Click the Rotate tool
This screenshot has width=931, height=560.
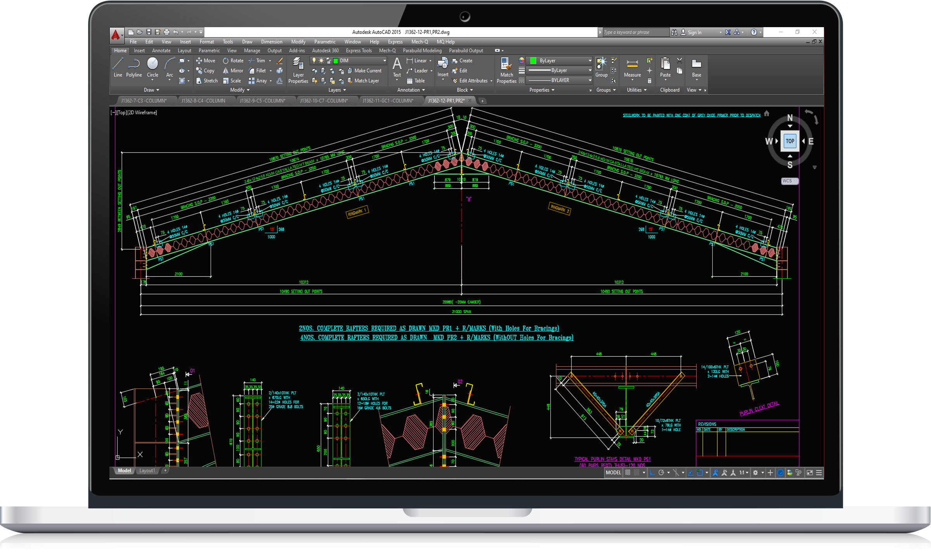[233, 60]
